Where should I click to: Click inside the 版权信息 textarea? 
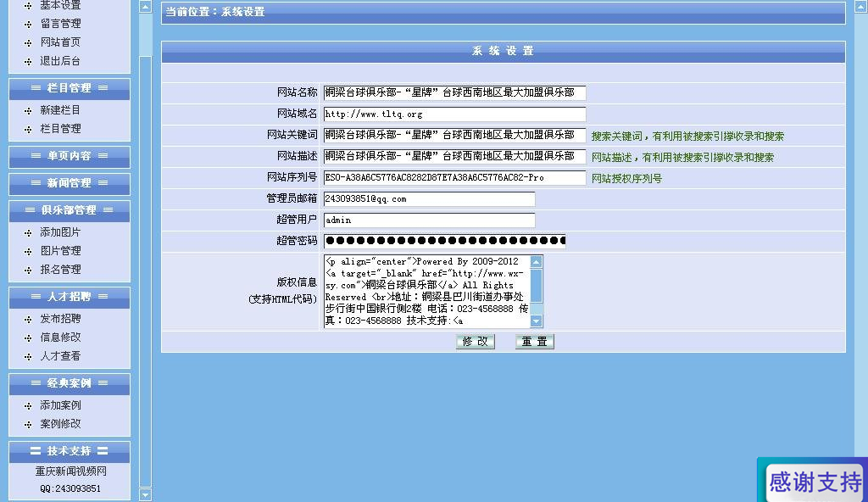(426, 291)
